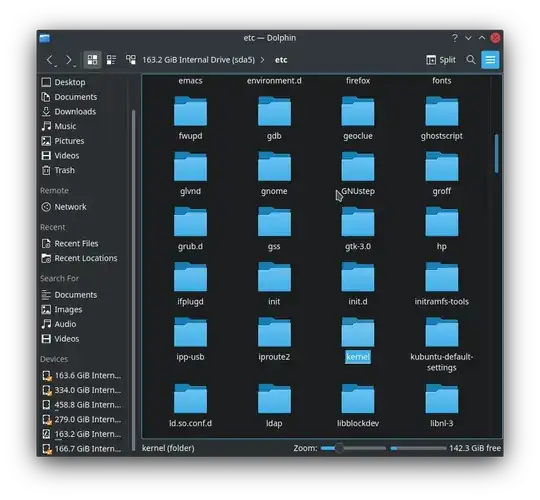Open Desktop in the Places sidebar
This screenshot has height=500, width=540.
pos(83,82)
